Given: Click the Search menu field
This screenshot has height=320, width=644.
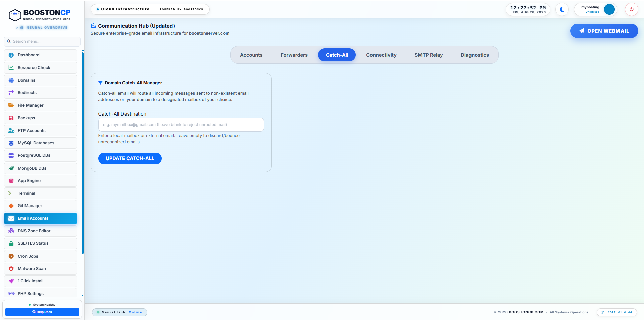Looking at the screenshot, I should (42, 42).
